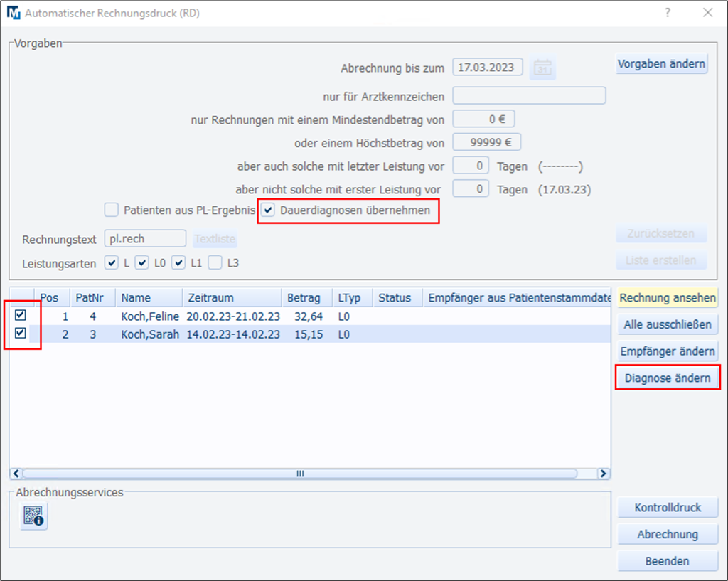Click Vorgaben ändern button
Screen dimensions: 728x581
click(x=661, y=63)
